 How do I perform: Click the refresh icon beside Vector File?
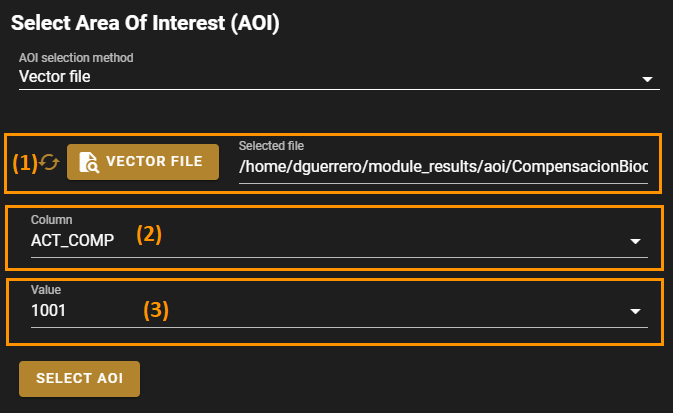[49, 161]
